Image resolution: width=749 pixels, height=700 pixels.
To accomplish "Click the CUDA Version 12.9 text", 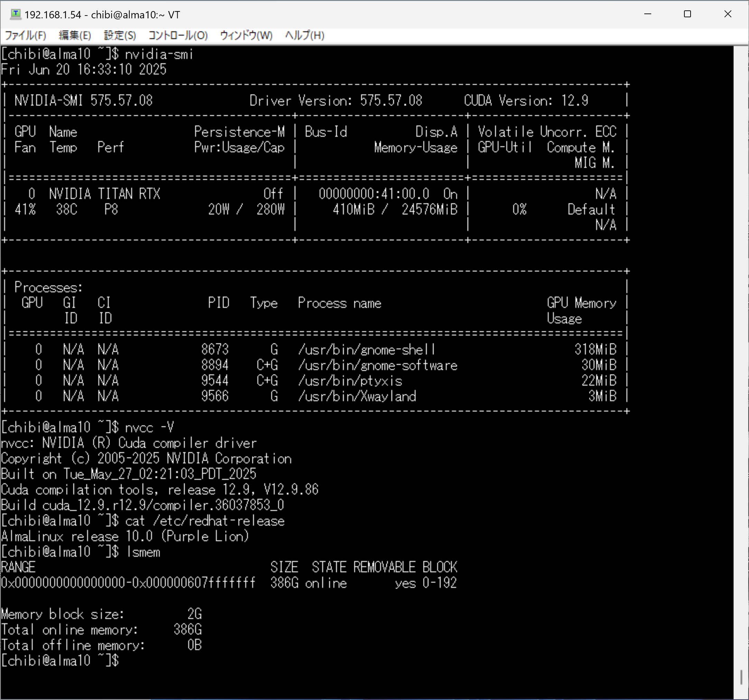I will tap(526, 101).
